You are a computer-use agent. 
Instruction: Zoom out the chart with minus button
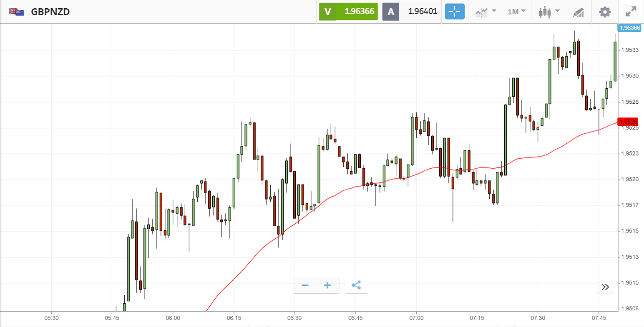tap(305, 285)
